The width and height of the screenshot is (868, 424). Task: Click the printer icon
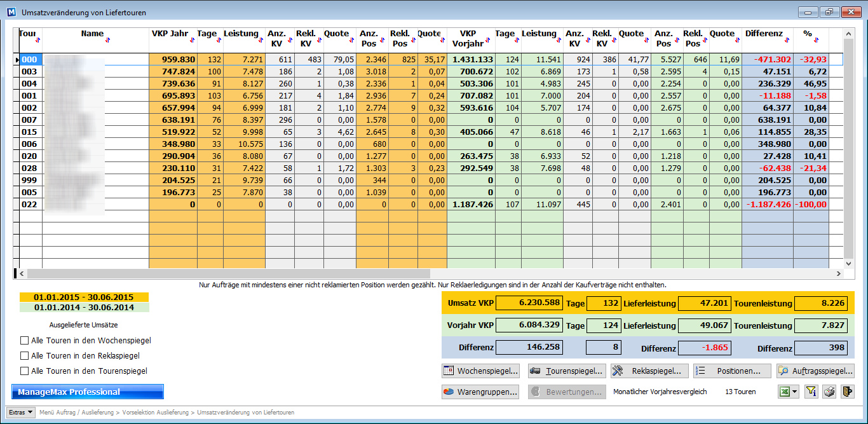click(x=829, y=392)
